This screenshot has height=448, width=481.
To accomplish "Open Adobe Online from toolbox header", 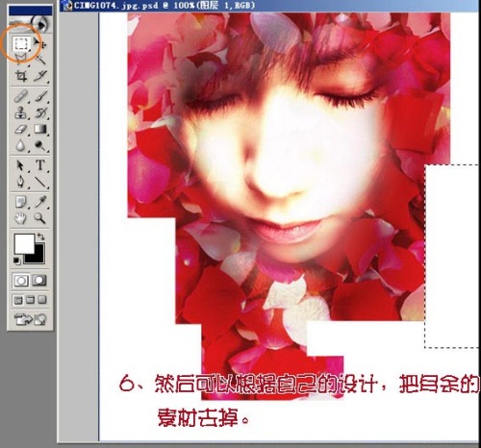I will 30,23.
